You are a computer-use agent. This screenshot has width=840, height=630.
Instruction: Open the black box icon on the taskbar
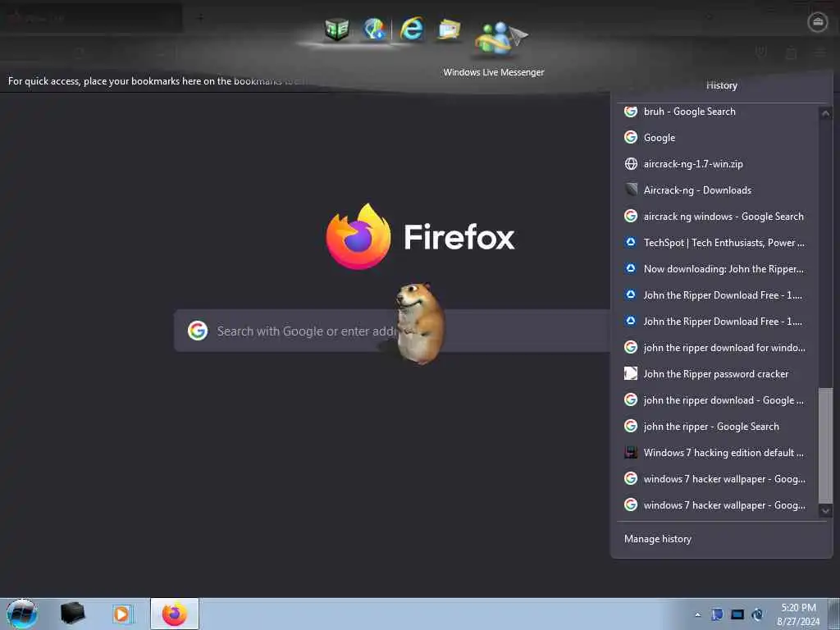pos(72,614)
